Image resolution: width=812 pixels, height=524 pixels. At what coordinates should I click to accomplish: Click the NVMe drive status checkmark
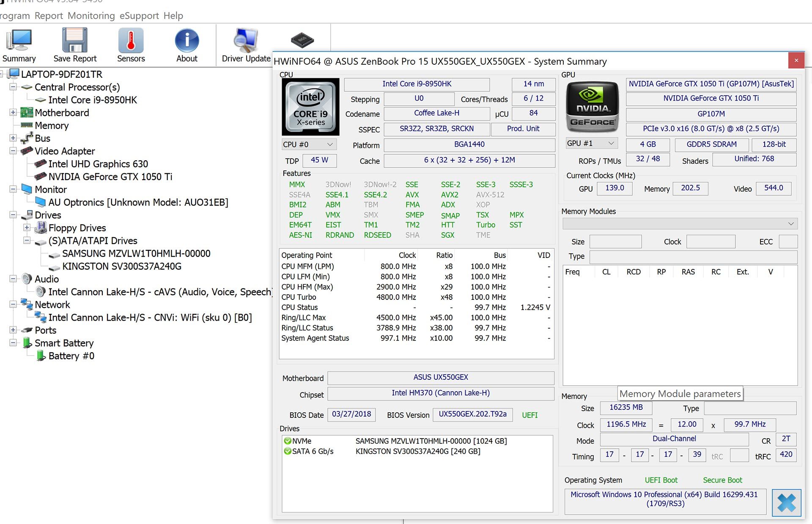288,441
